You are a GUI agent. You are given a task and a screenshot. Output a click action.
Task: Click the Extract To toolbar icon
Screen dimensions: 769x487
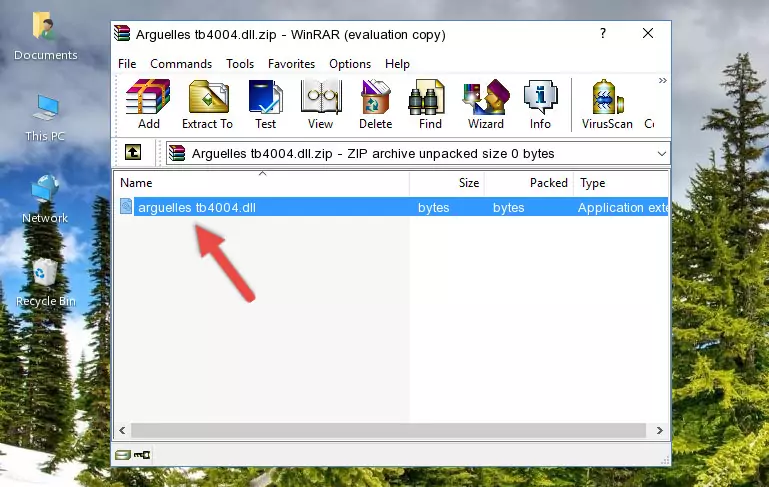tap(207, 104)
